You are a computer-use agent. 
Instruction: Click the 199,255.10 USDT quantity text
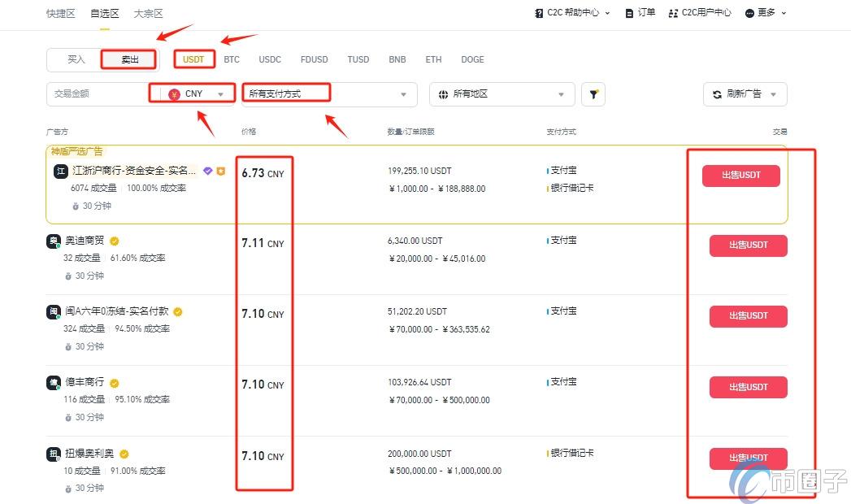click(419, 171)
